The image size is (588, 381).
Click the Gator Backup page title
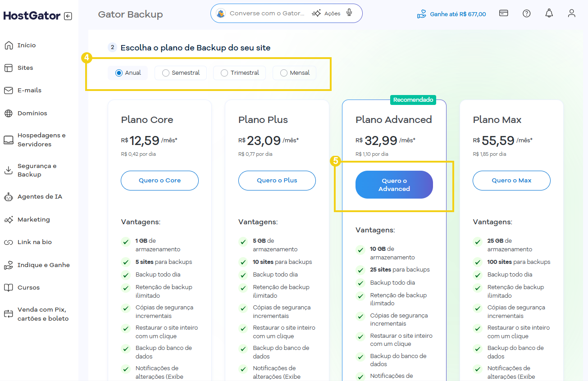(130, 14)
